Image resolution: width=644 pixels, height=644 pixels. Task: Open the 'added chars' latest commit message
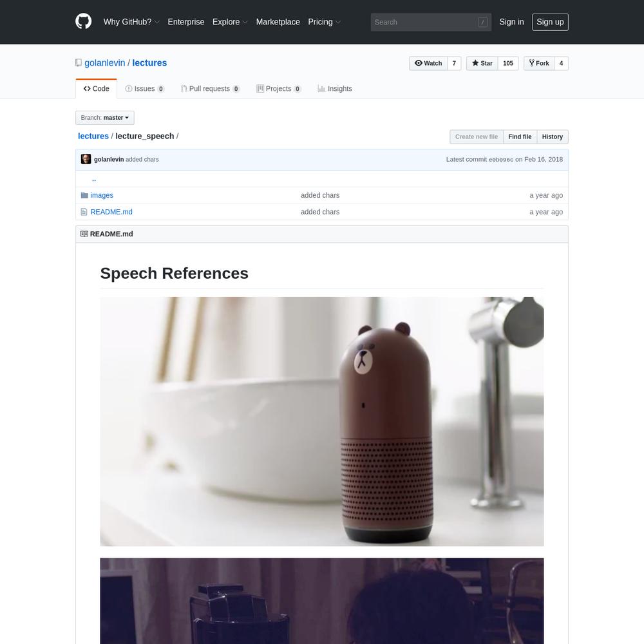coord(142,159)
